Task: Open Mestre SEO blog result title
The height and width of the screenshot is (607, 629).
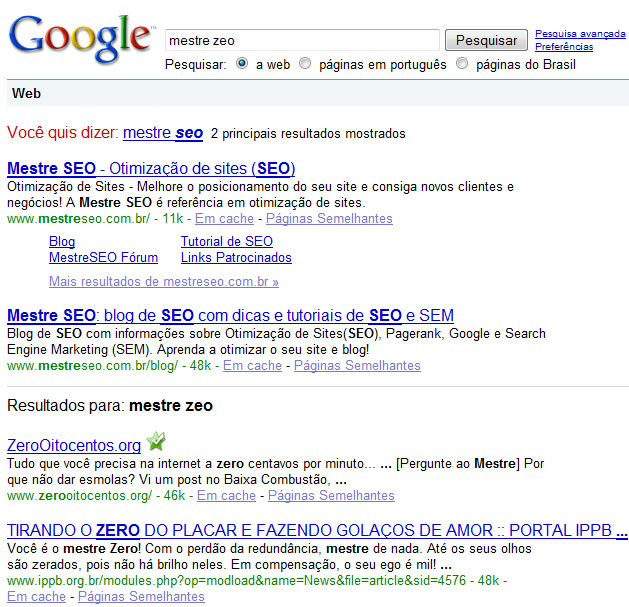Action: [x=230, y=315]
